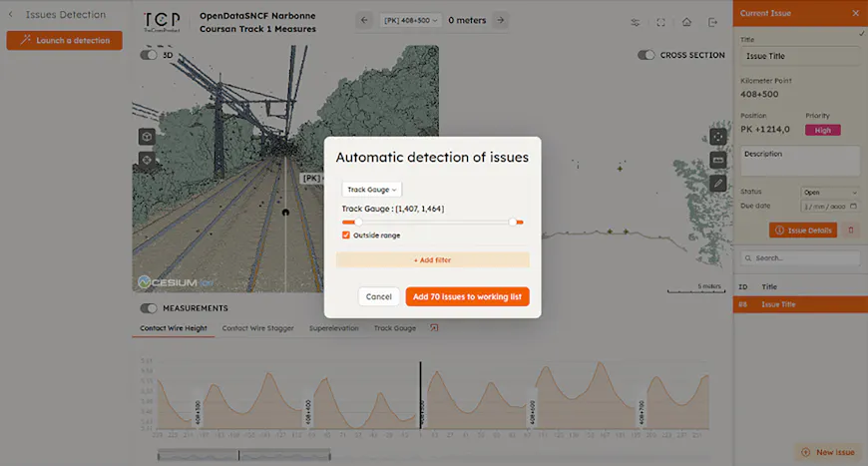Click Launch a detection button

pyautogui.click(x=64, y=40)
